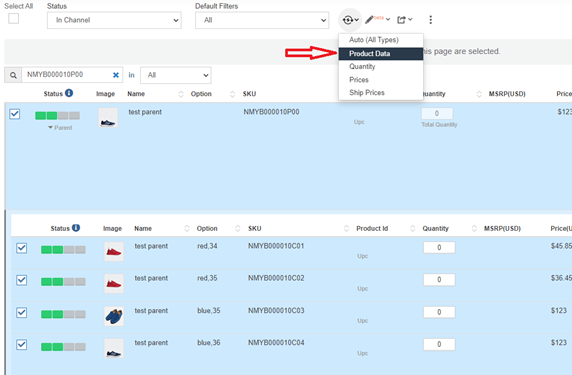572x375 pixels.
Task: Click quantity field for NMYB000010C02
Action: click(x=439, y=279)
